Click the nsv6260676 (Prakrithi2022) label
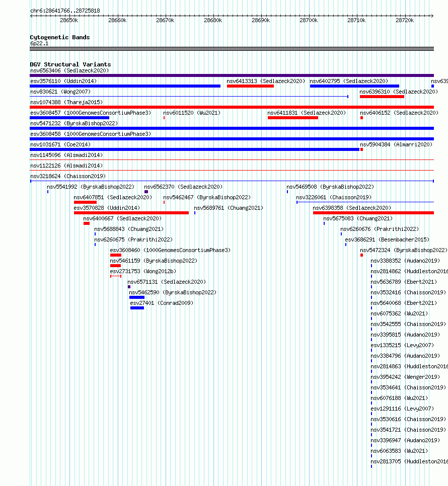 (380, 229)
